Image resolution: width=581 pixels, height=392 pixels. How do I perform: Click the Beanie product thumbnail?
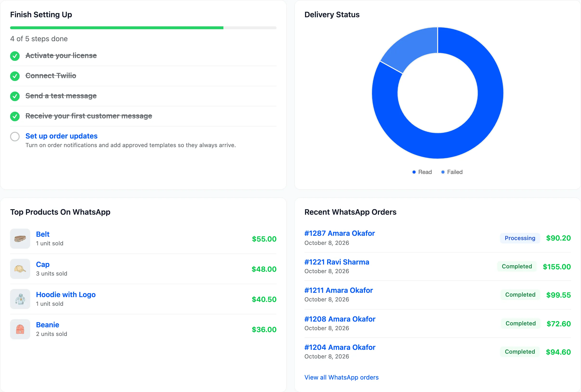click(20, 329)
